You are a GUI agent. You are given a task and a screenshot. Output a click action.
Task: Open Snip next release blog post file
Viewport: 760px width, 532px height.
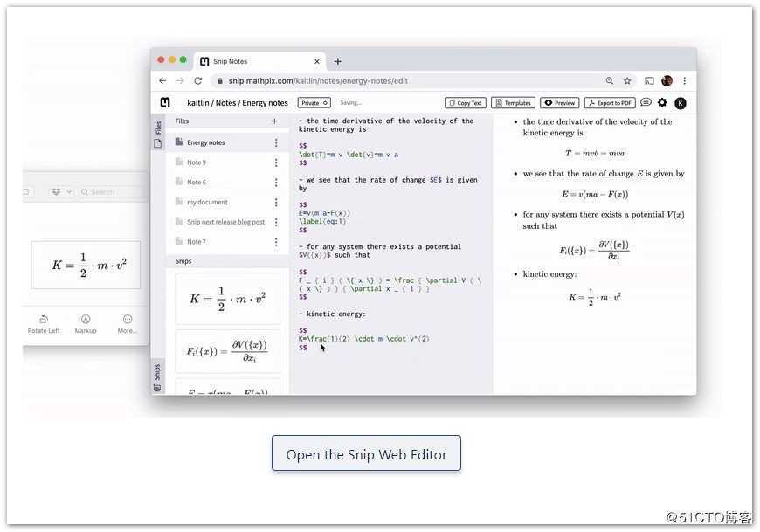coord(226,222)
